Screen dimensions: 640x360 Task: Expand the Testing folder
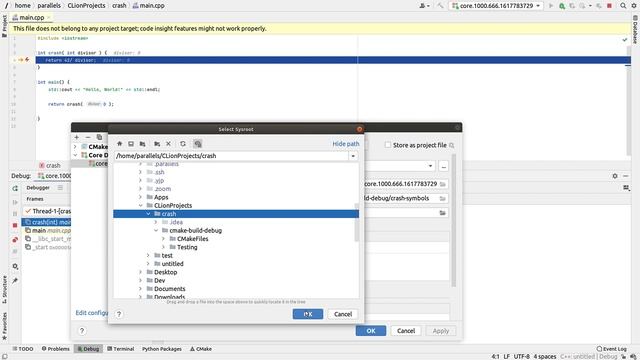[x=163, y=247]
